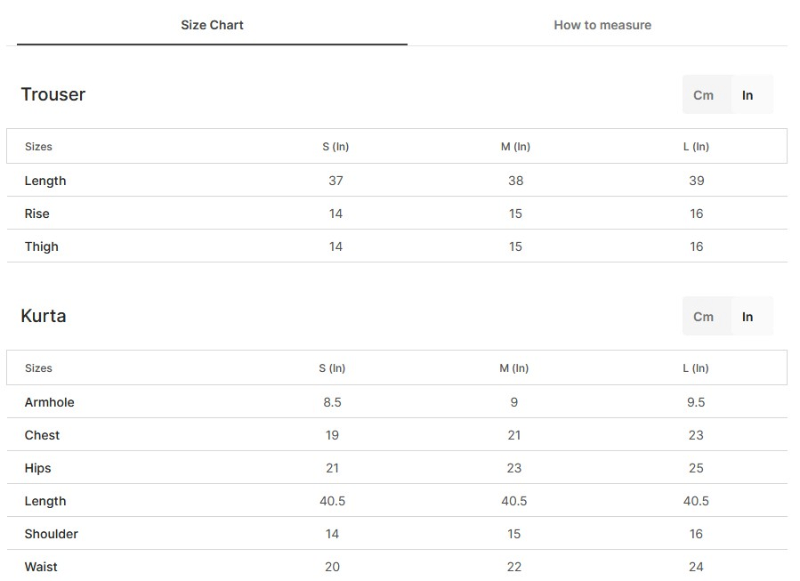
Task: Select In units for Kurta chart
Action: [748, 317]
